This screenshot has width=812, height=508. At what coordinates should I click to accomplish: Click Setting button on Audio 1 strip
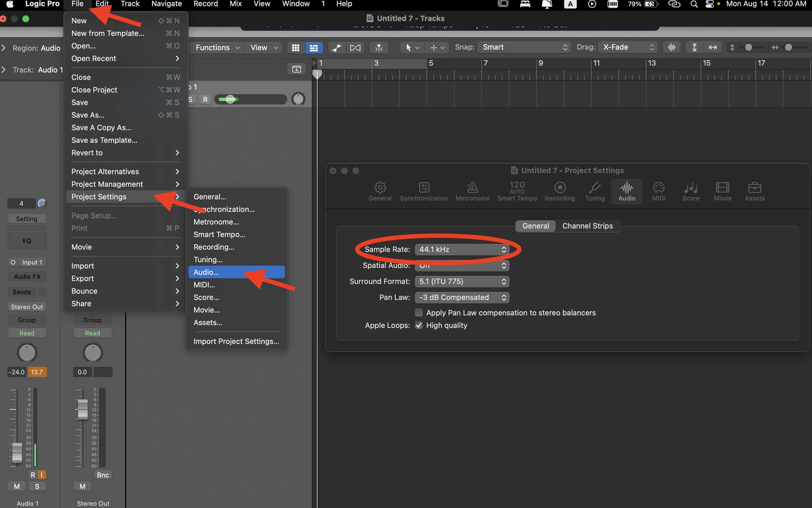[27, 219]
